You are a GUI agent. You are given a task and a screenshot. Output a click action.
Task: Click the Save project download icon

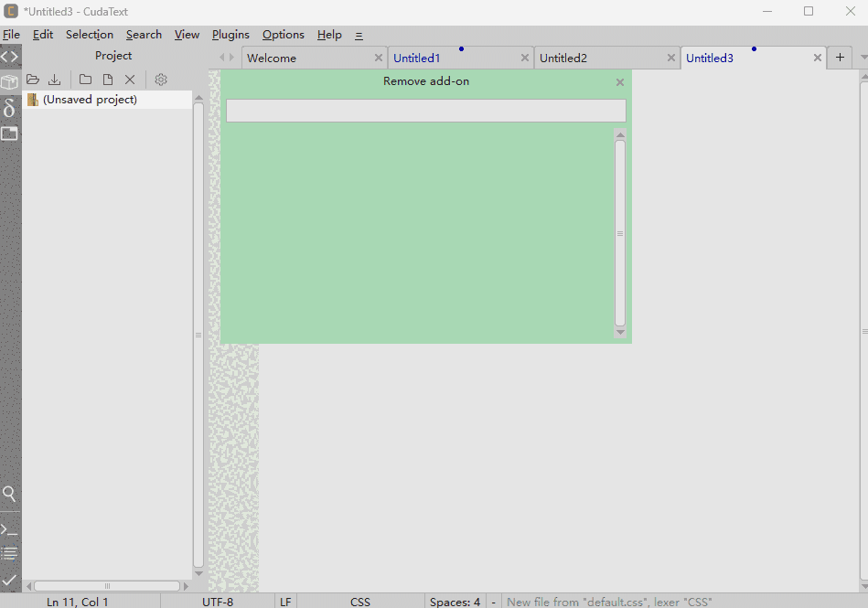click(x=55, y=80)
